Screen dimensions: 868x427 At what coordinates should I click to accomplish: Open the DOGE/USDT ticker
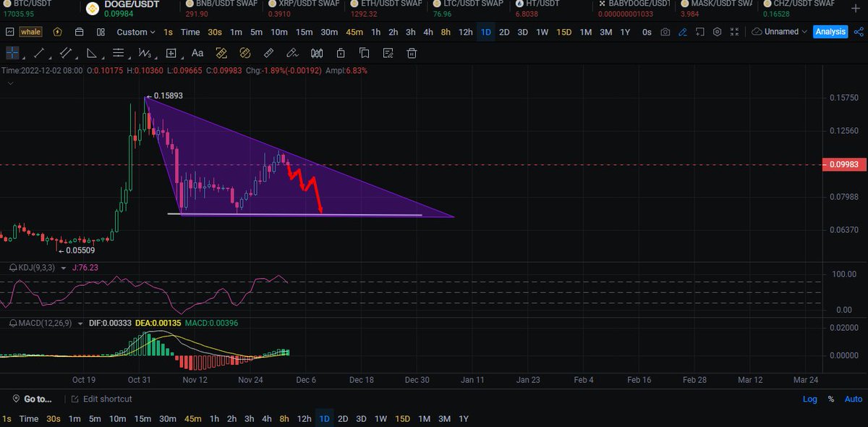pyautogui.click(x=122, y=9)
